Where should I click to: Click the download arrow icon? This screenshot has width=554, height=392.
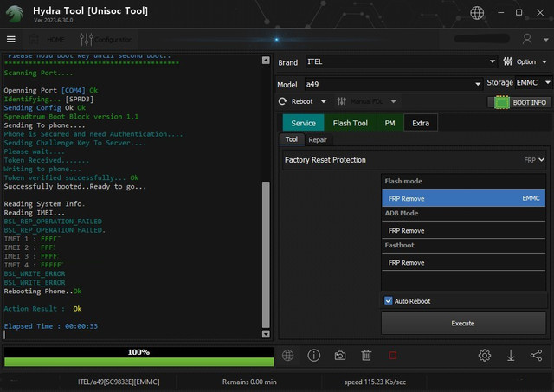click(x=511, y=356)
